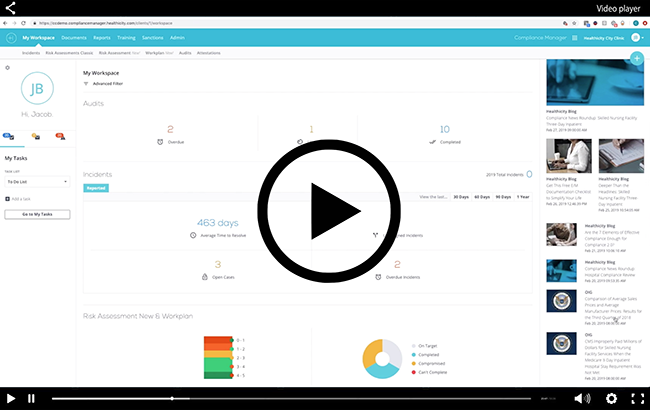Open the Reports menu
The image size is (650, 410).
102,38
